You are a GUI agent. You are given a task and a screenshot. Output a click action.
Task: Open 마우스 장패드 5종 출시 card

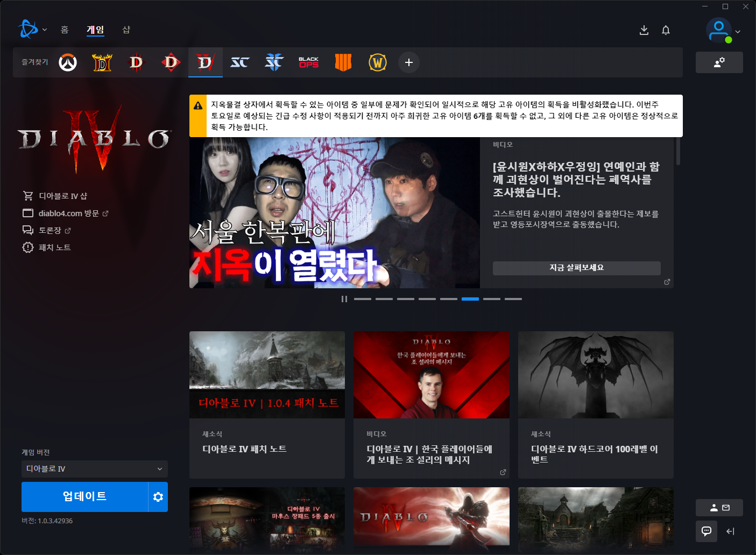pyautogui.click(x=267, y=520)
